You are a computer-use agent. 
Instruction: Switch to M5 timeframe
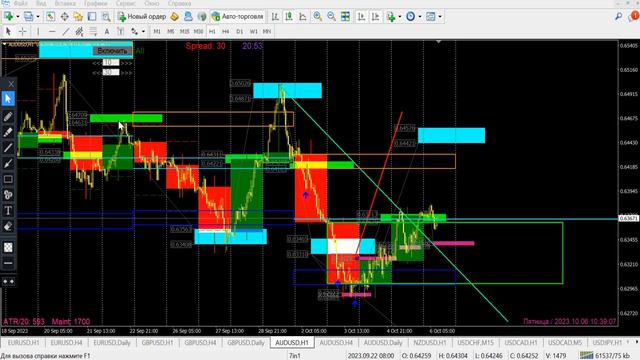171,31
